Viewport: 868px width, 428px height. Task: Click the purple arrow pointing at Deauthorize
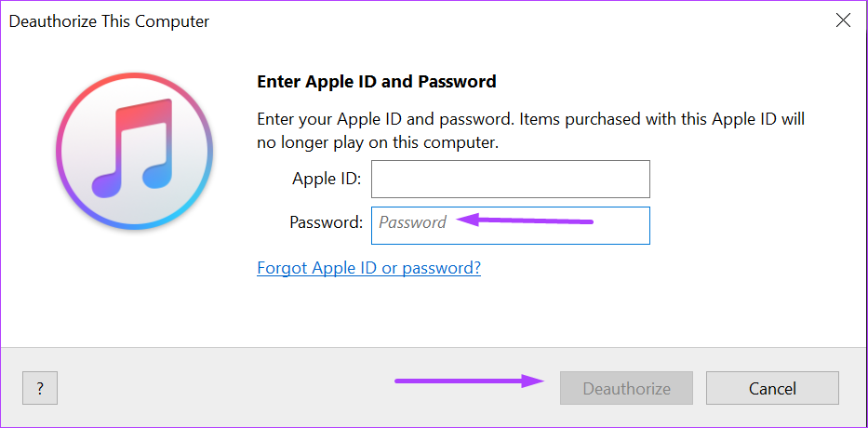470,380
